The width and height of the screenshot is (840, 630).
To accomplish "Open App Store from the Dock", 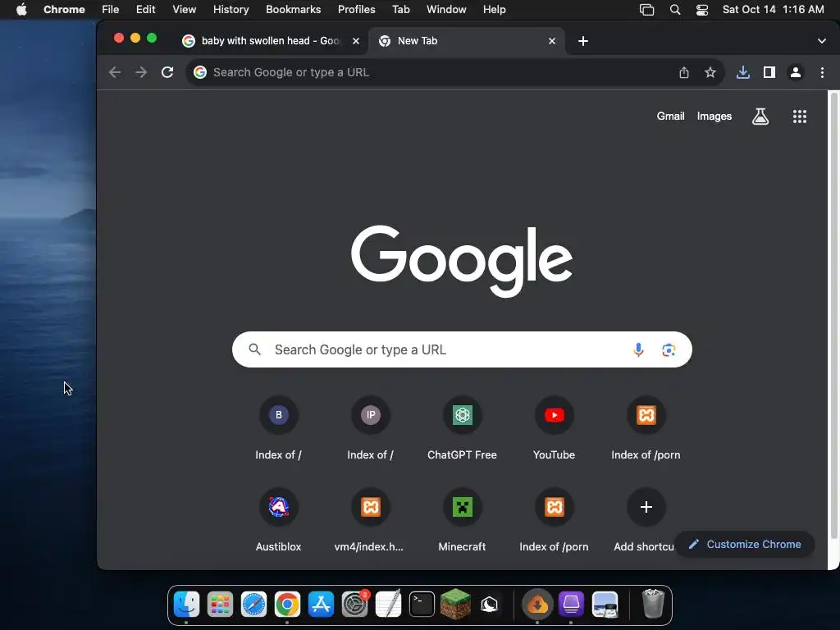I will pos(321,605).
